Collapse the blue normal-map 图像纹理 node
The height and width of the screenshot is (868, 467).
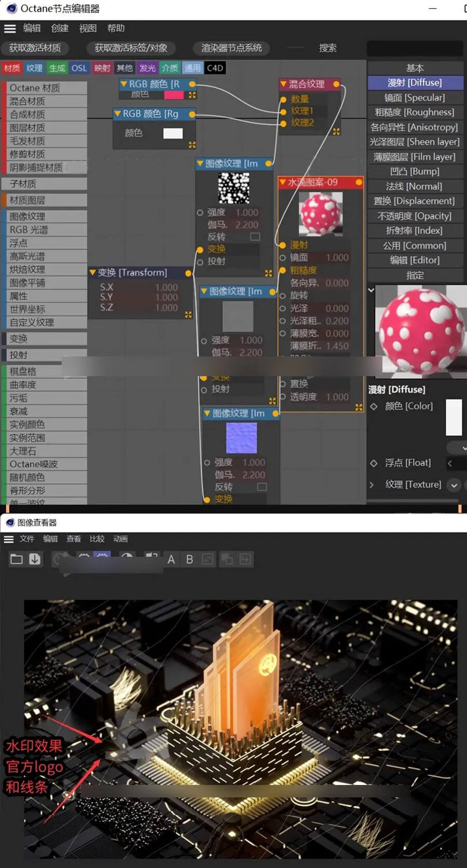(207, 414)
